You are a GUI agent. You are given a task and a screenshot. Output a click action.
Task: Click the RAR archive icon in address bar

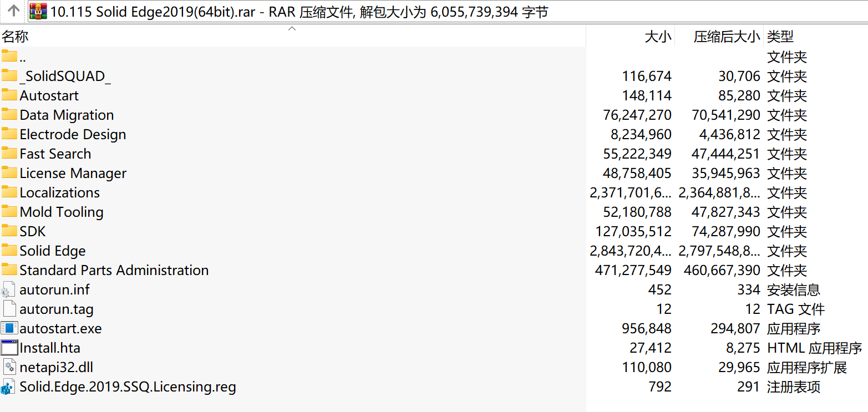tap(38, 11)
